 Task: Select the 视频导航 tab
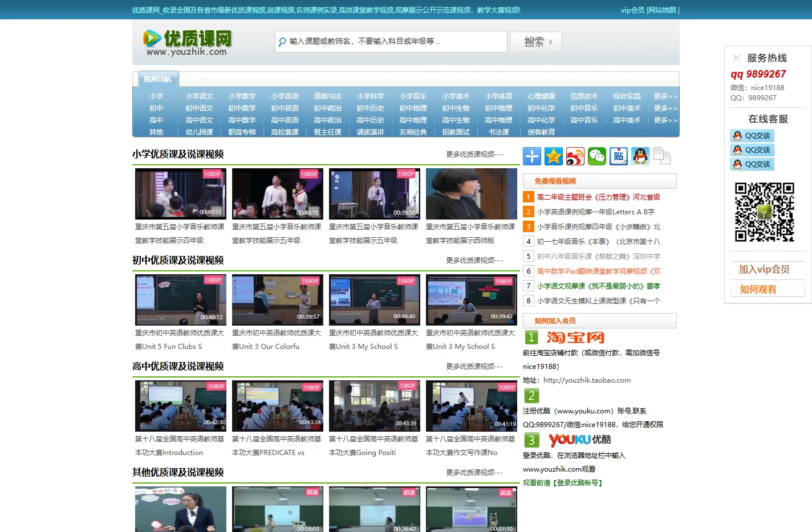pos(157,79)
